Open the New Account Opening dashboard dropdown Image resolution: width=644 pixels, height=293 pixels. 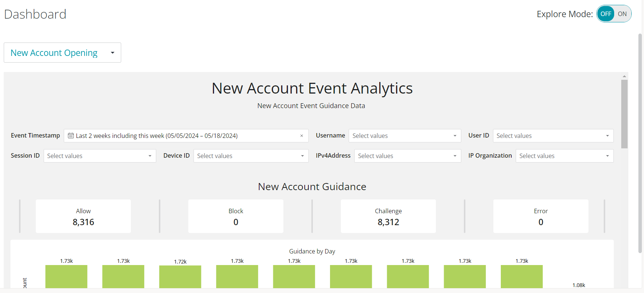click(x=62, y=53)
